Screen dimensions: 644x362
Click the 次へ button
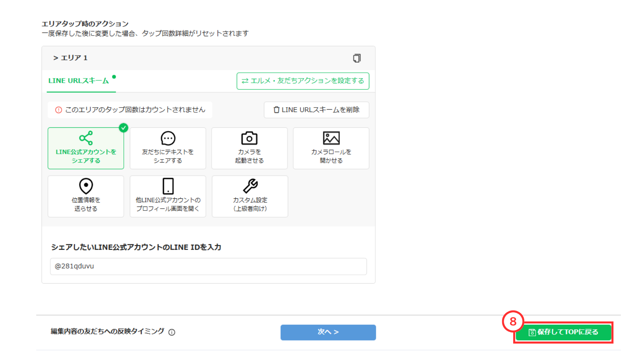(x=328, y=332)
